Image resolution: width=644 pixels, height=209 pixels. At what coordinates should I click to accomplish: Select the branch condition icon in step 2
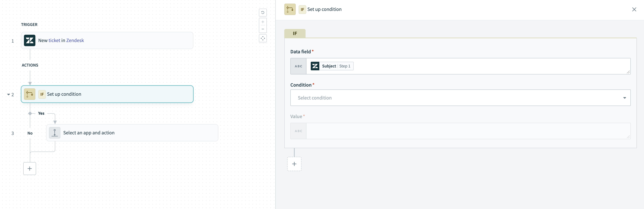pos(29,94)
